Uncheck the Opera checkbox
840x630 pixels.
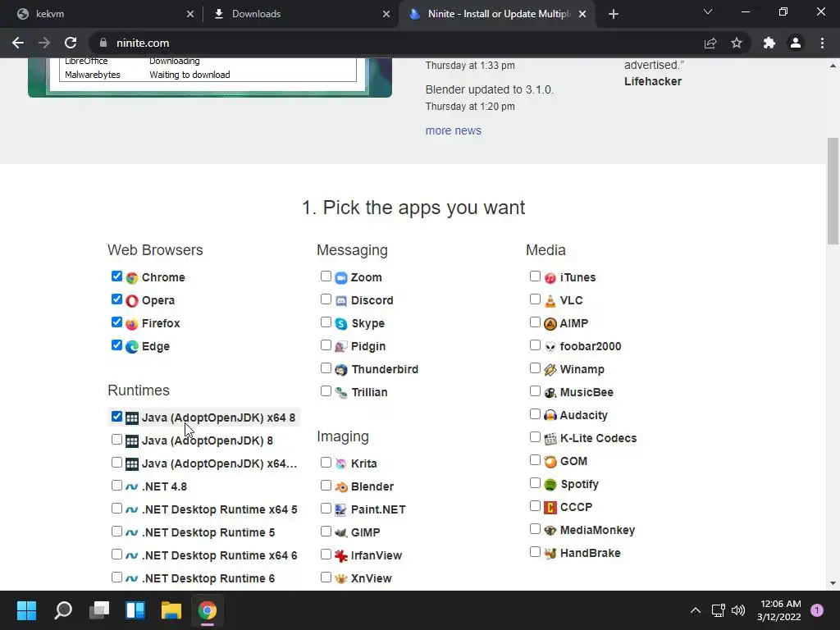[116, 299]
